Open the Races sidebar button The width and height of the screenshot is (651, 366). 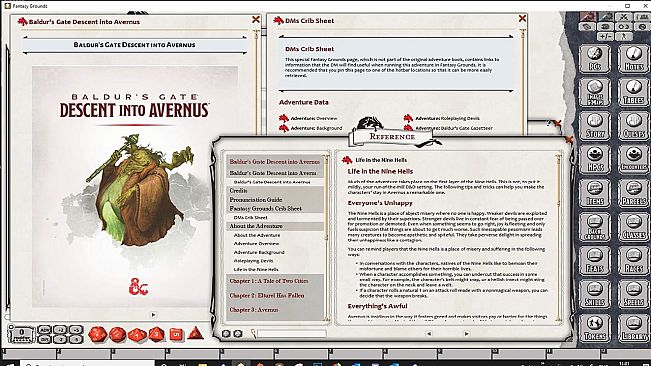634,261
